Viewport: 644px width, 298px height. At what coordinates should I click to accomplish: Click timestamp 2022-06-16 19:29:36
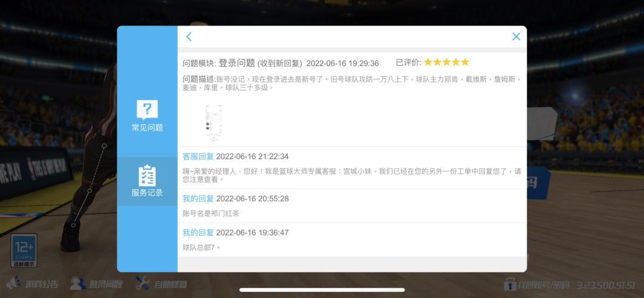point(342,63)
